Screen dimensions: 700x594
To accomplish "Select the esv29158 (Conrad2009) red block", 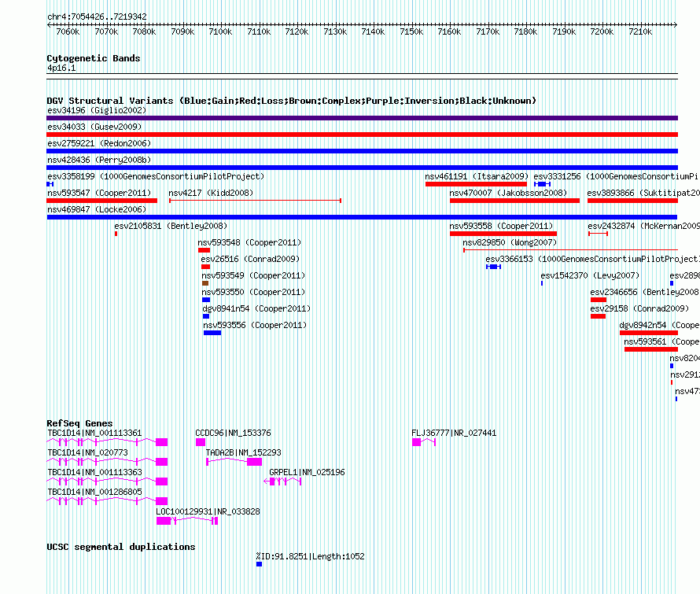I will [x=598, y=316].
